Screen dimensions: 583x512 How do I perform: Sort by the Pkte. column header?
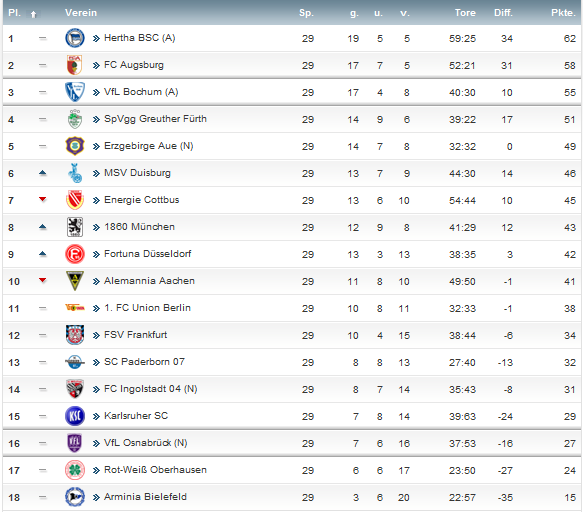pyautogui.click(x=563, y=13)
